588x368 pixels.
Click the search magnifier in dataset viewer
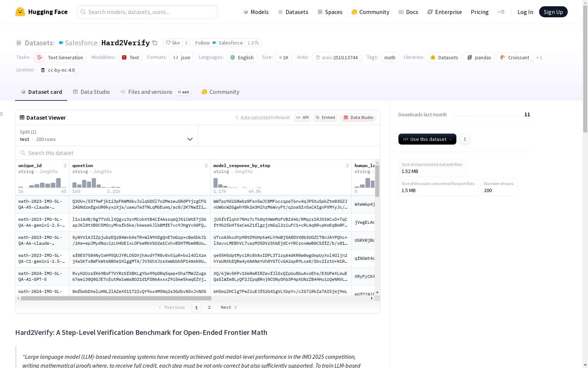pyautogui.click(x=23, y=153)
